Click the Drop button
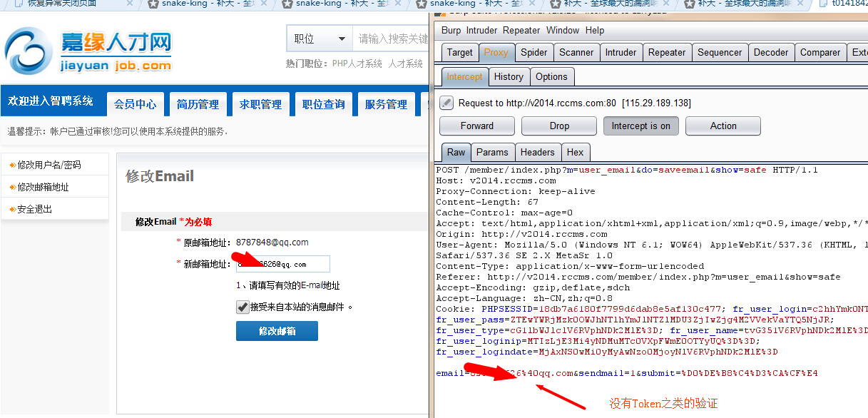The height and width of the screenshot is (418, 868). coord(559,126)
